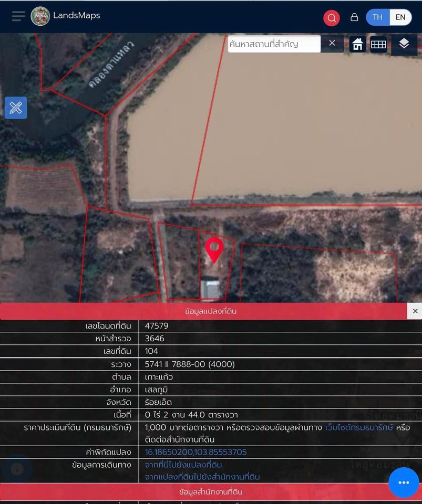422x504 pixels.
Task: Click title deed number 47579
Action: point(157,326)
